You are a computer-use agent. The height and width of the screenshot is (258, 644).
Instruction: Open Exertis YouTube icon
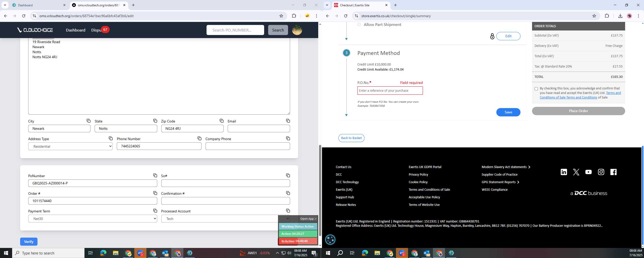(588, 172)
